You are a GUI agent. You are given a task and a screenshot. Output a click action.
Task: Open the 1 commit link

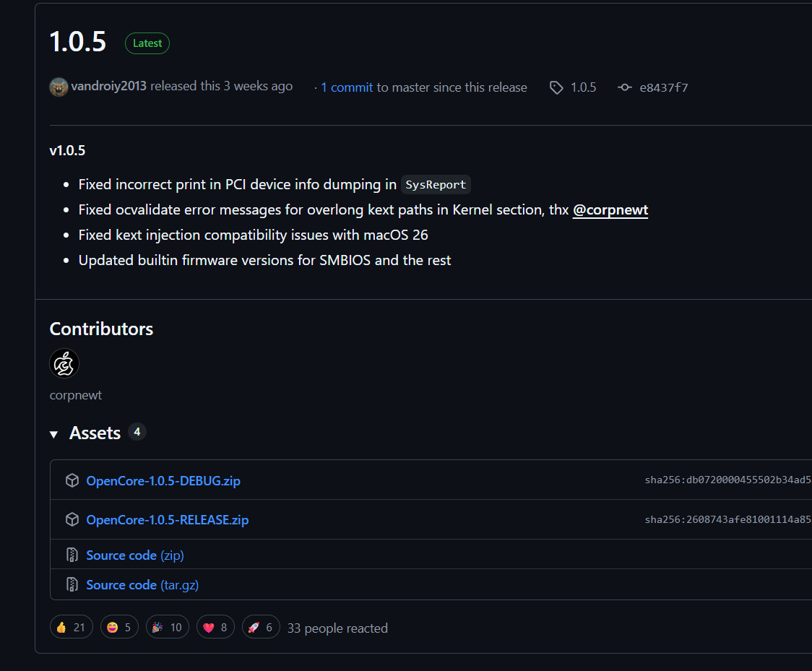pyautogui.click(x=347, y=87)
